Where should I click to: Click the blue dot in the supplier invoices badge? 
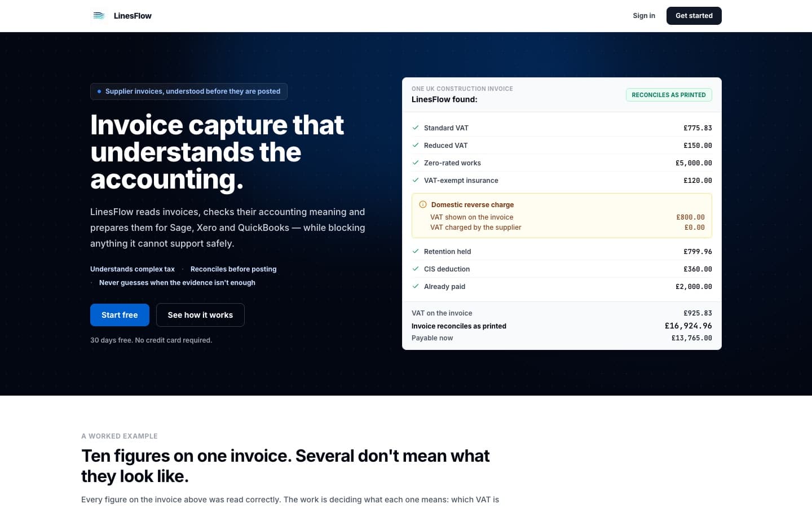point(99,91)
